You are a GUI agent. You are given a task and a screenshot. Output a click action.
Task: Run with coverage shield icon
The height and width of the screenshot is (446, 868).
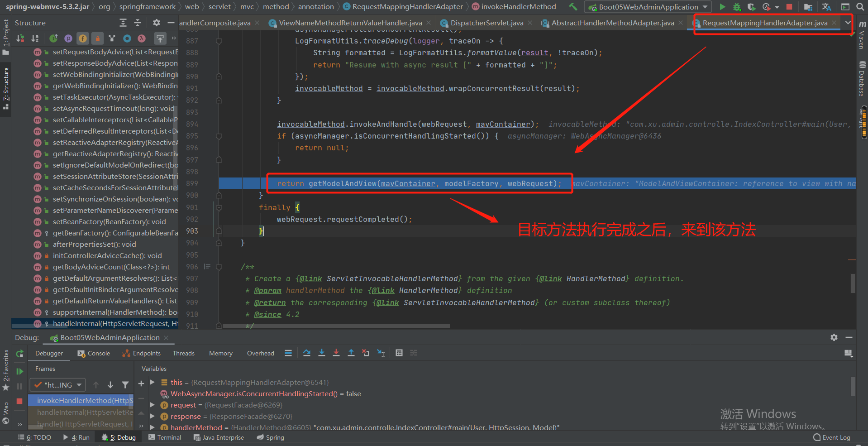(751, 7)
